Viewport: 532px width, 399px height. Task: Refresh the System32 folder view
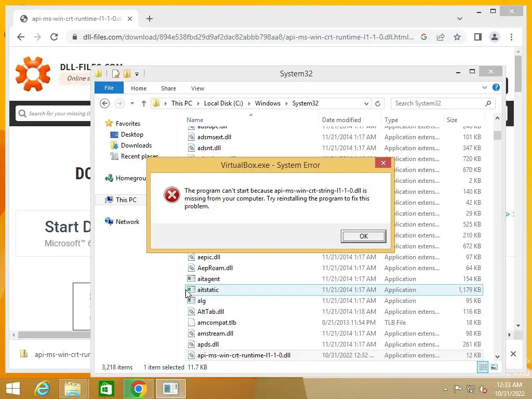pos(378,103)
